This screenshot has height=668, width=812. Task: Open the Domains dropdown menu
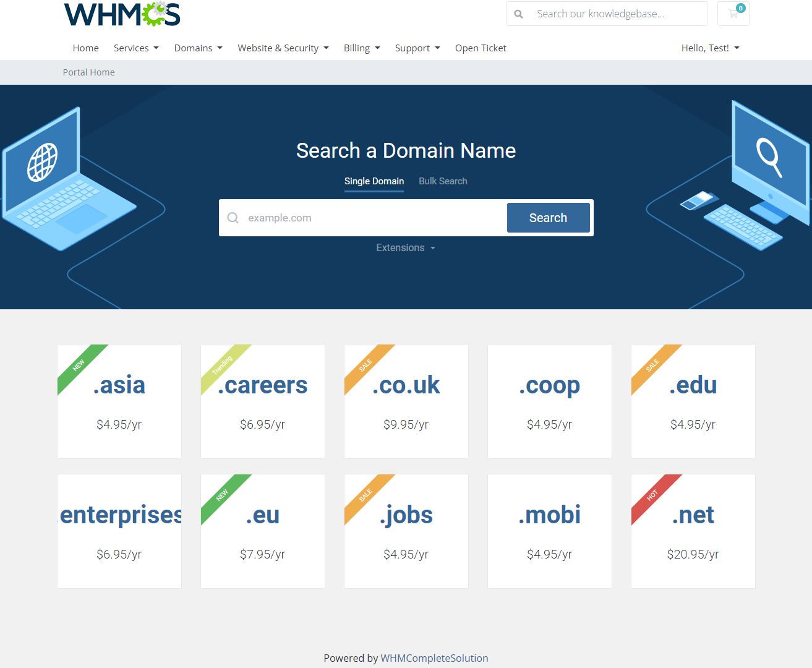point(198,48)
